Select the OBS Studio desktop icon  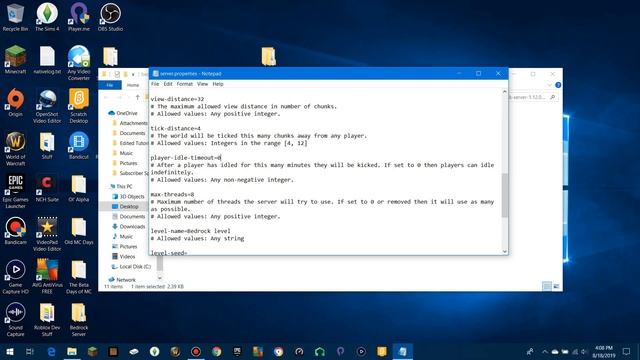[x=110, y=17]
